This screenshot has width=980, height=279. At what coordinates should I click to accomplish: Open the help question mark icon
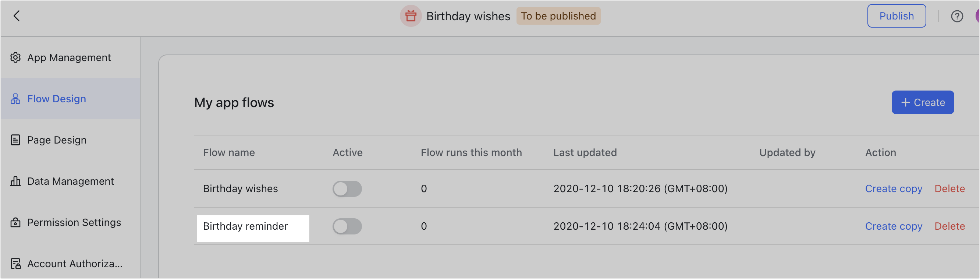click(957, 16)
